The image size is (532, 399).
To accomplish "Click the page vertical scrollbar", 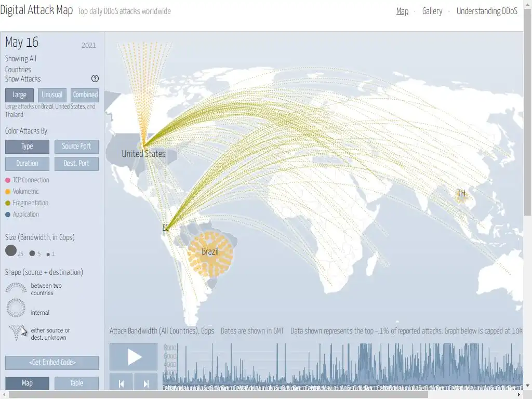I will click(x=528, y=112).
